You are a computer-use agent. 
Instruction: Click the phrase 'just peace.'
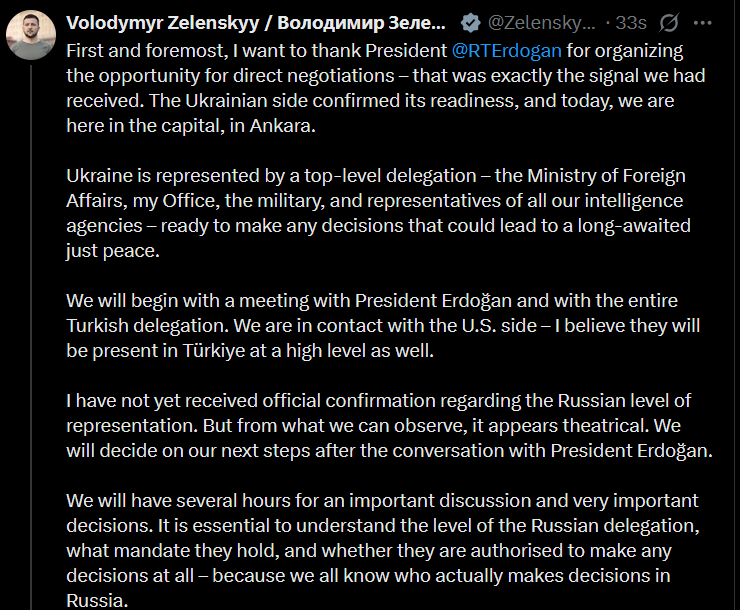[113, 251]
